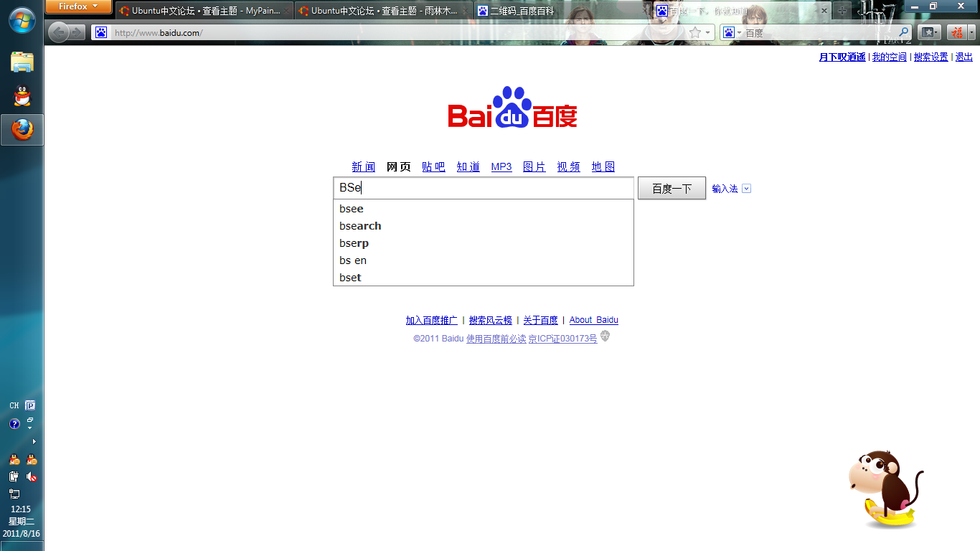980x551 pixels.
Task: Choose the 'bs en' suggestion
Action: click(x=484, y=260)
